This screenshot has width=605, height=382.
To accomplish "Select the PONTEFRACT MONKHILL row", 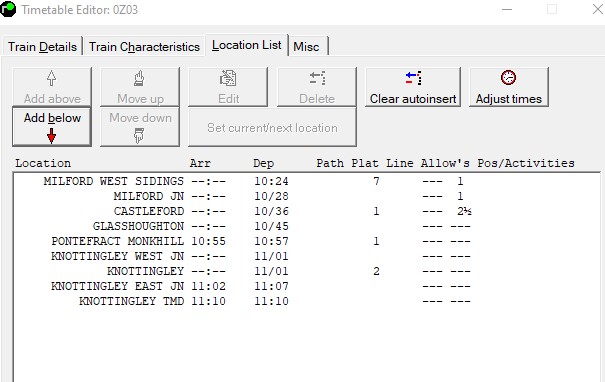I will point(307,241).
